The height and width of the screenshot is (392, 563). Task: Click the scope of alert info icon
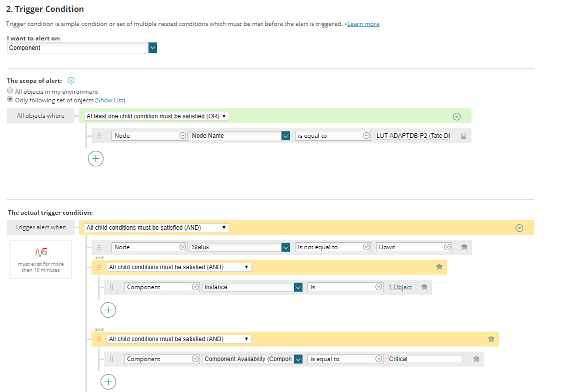pyautogui.click(x=71, y=80)
